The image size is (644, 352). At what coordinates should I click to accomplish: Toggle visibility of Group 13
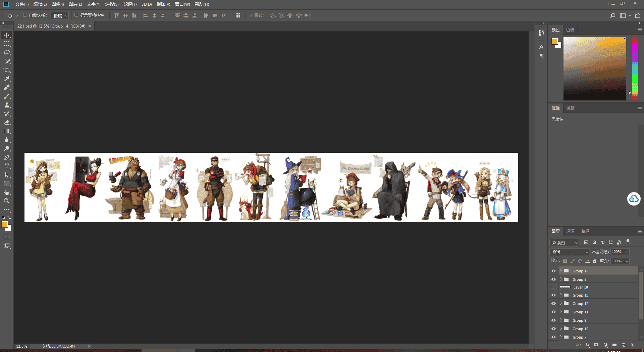[553, 295]
